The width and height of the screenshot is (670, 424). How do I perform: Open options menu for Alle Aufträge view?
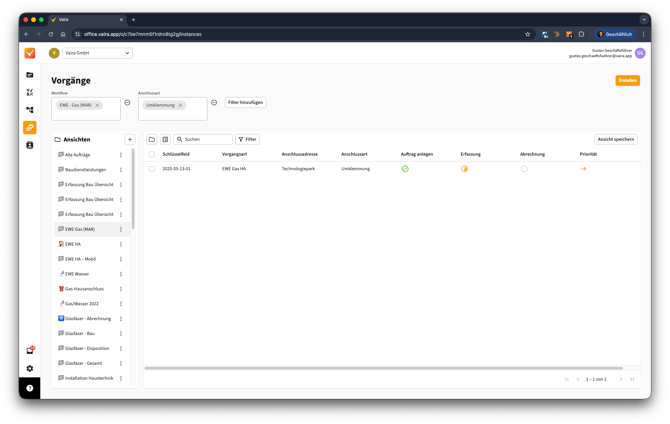pyautogui.click(x=121, y=155)
